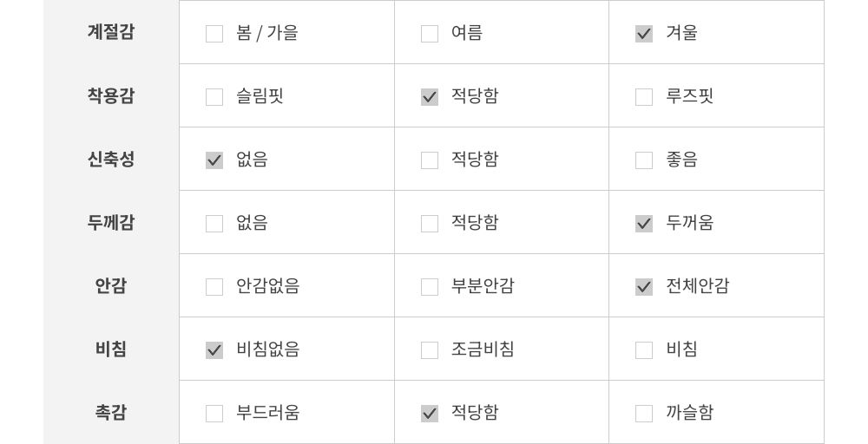Tick the 좋음 stretch checkbox
Image resolution: width=868 pixels, height=444 pixels.
point(644,160)
